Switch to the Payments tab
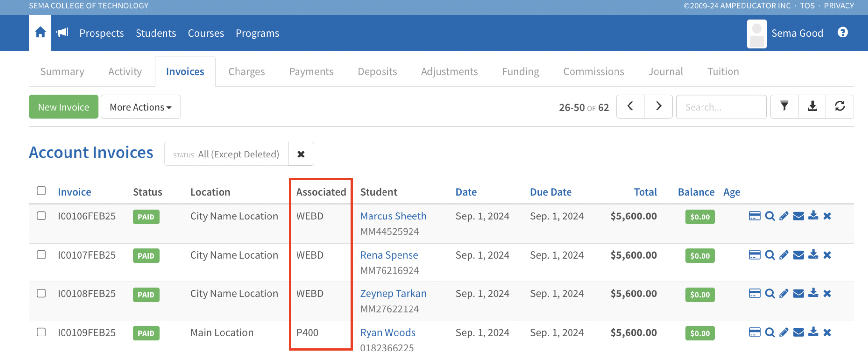This screenshot has width=868, height=358. point(311,71)
